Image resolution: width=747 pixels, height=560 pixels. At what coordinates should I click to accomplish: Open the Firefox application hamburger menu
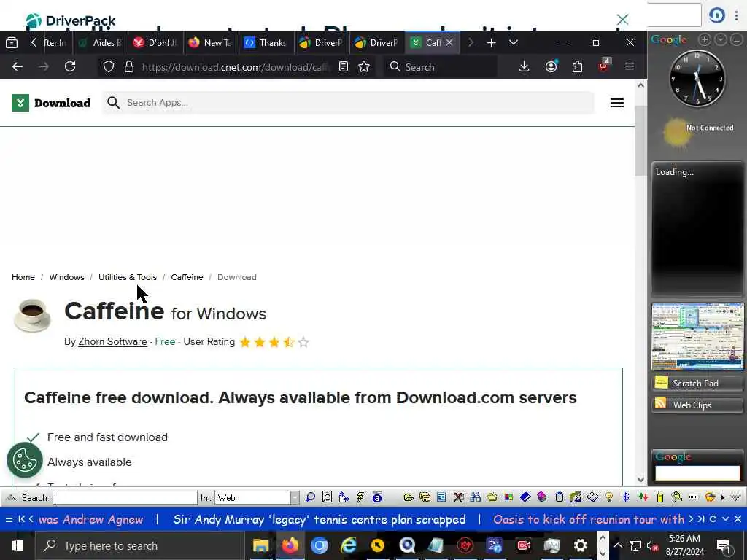tap(630, 66)
